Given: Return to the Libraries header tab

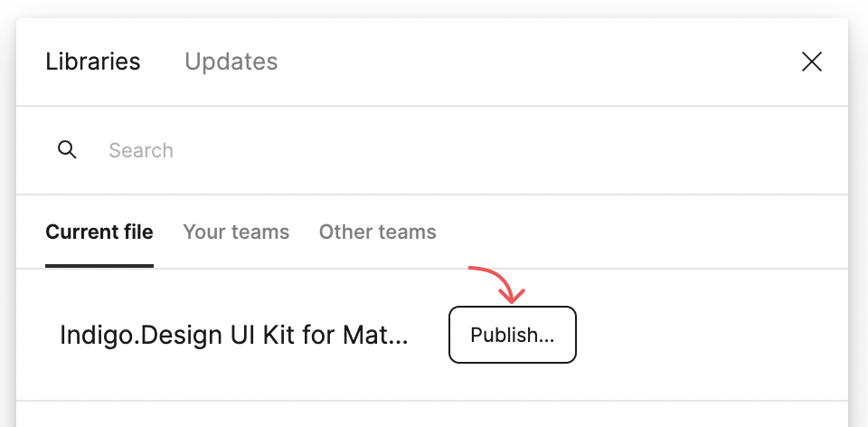Looking at the screenshot, I should 93,62.
